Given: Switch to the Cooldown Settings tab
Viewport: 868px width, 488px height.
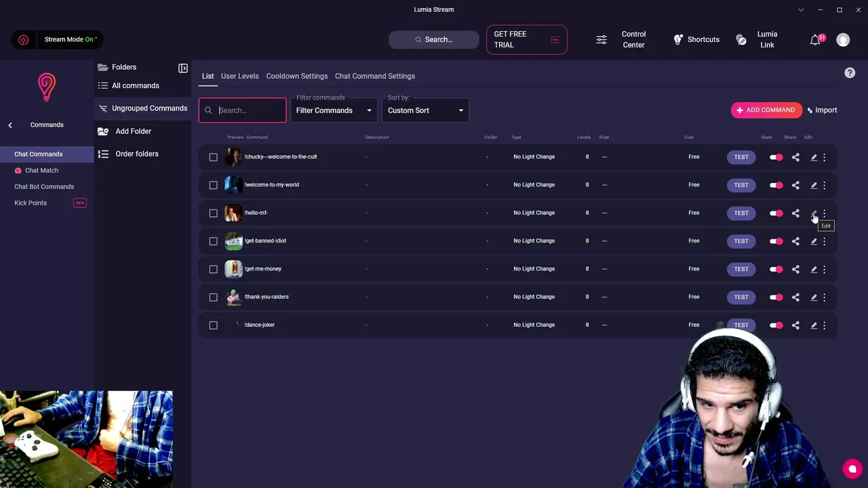Looking at the screenshot, I should (297, 76).
